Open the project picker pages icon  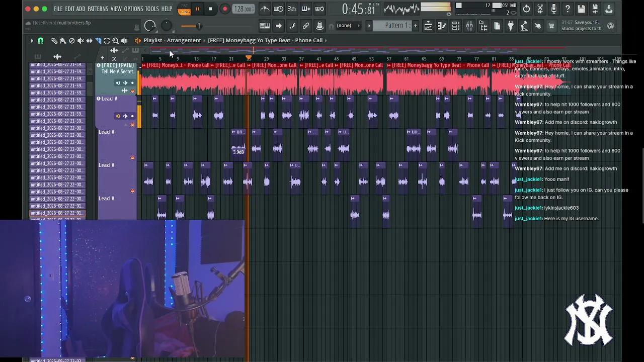click(x=497, y=26)
